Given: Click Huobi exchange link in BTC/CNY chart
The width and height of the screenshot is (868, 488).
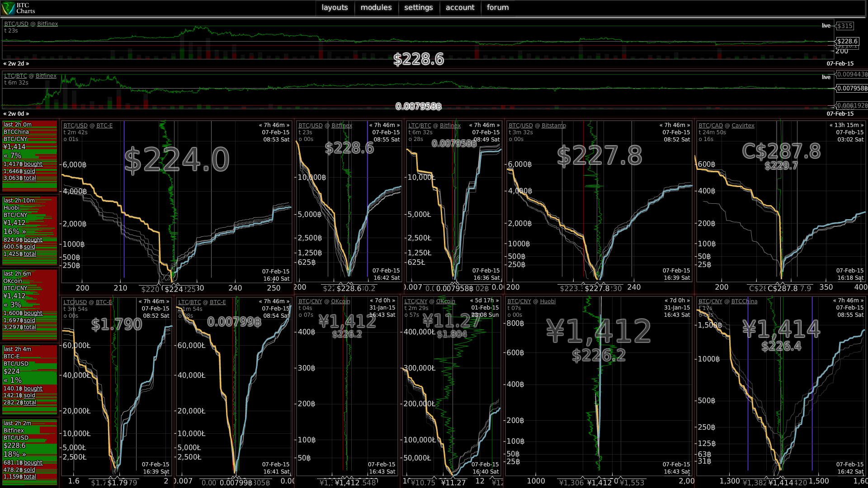Looking at the screenshot, I should 547,301.
